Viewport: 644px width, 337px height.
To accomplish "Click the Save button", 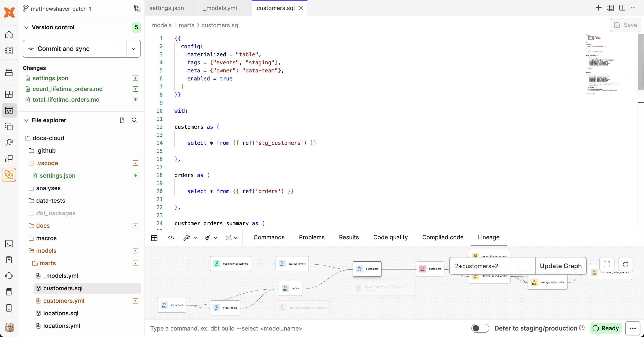I will pyautogui.click(x=625, y=25).
